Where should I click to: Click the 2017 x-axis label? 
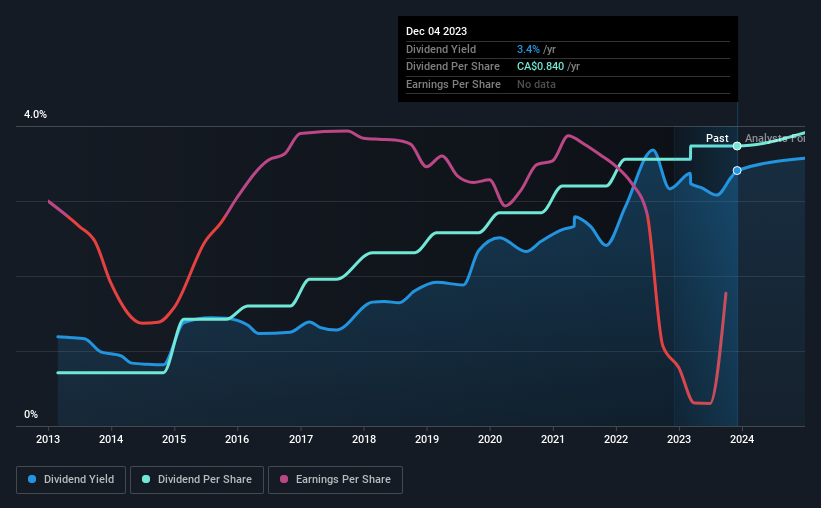301,439
